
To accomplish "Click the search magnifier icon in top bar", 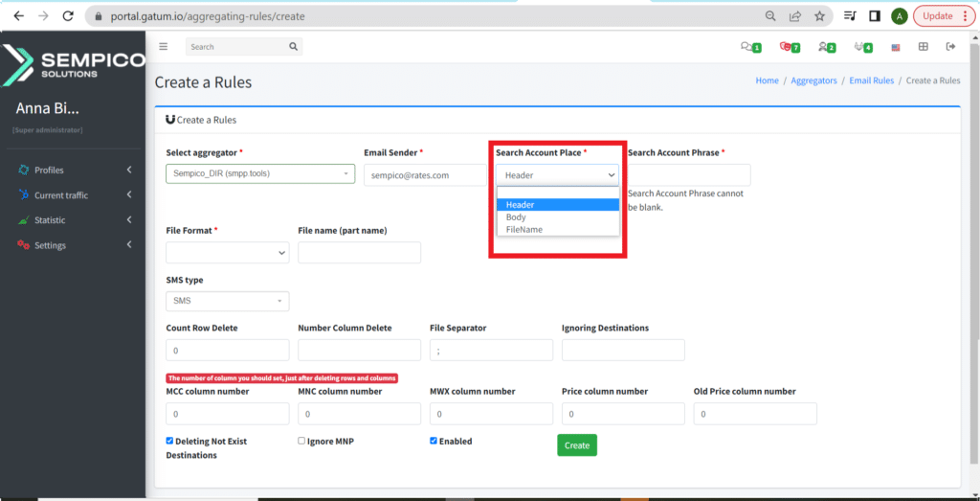I will (293, 46).
